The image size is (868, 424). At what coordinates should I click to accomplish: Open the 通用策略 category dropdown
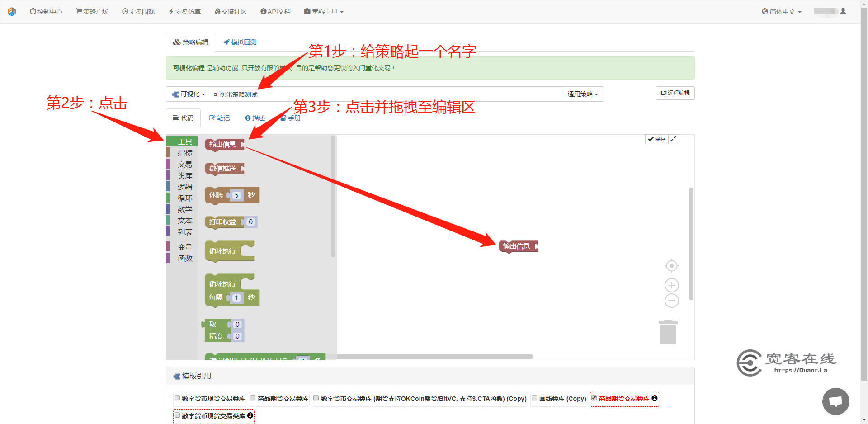(583, 94)
